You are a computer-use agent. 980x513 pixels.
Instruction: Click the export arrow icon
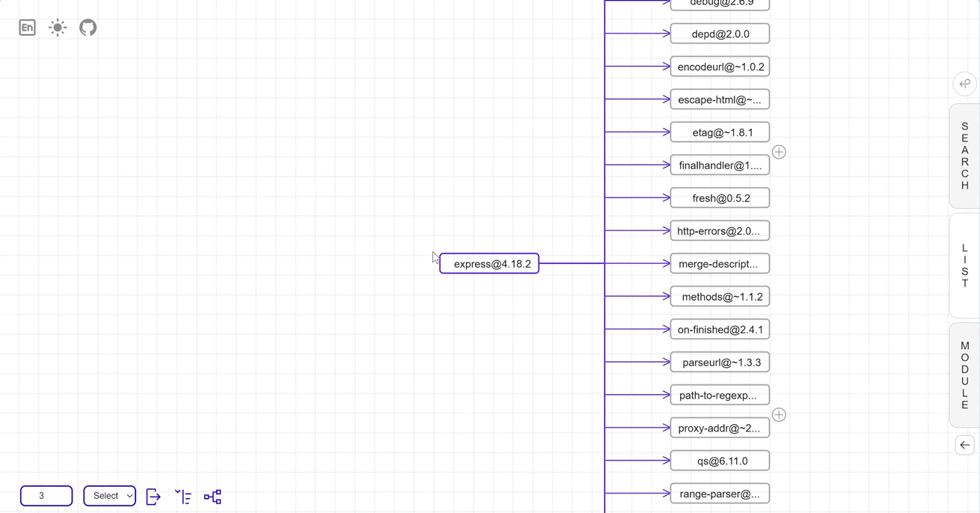pyautogui.click(x=153, y=497)
